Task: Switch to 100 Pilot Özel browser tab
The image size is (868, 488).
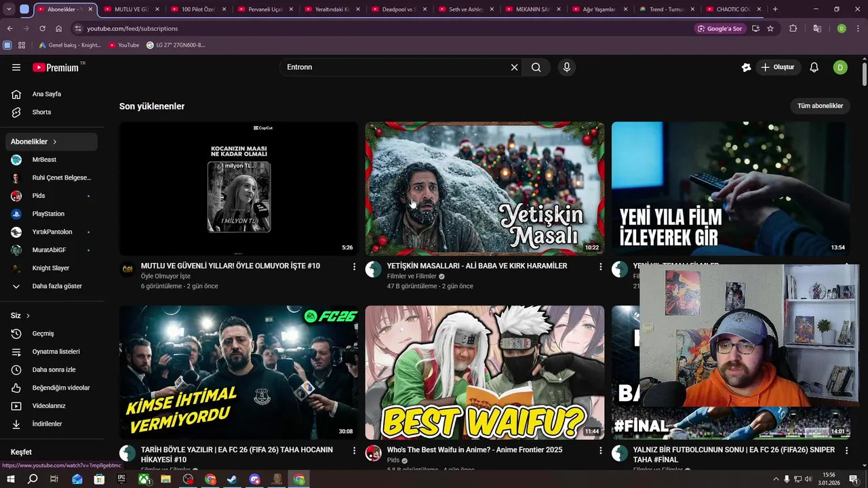Action: [198, 9]
